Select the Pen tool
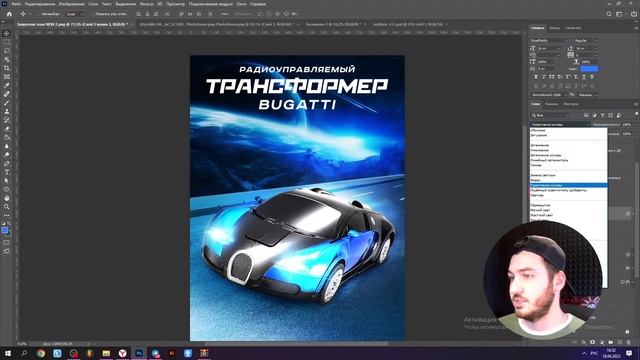The image size is (640, 360). (7, 163)
